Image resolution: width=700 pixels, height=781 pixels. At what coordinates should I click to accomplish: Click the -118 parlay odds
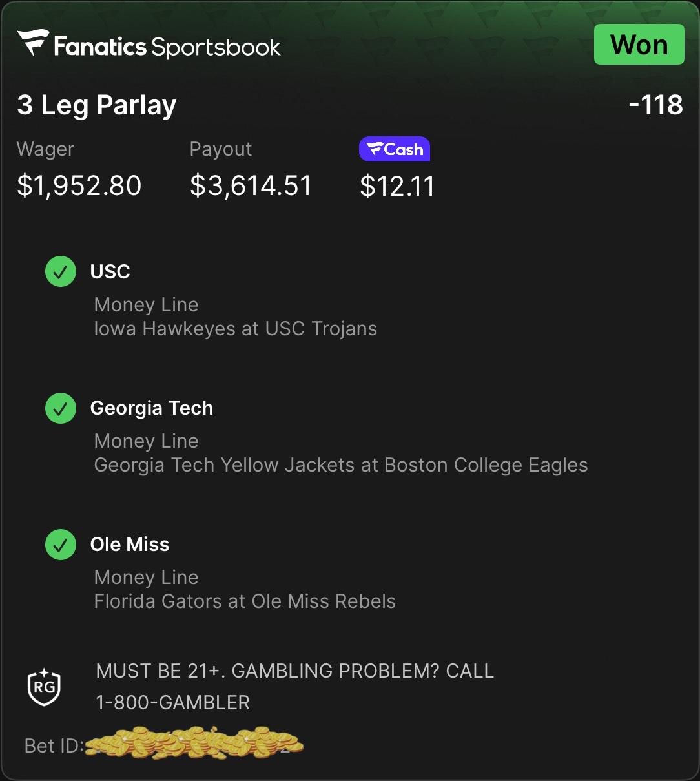(656, 105)
